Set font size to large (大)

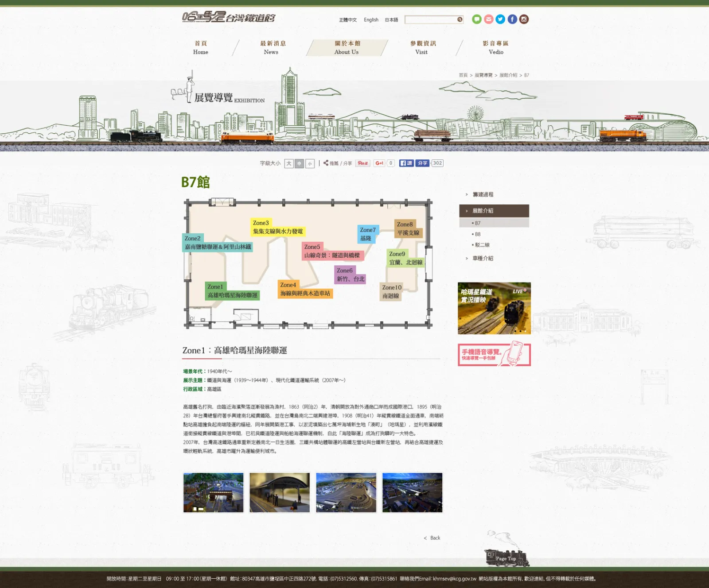tap(289, 163)
